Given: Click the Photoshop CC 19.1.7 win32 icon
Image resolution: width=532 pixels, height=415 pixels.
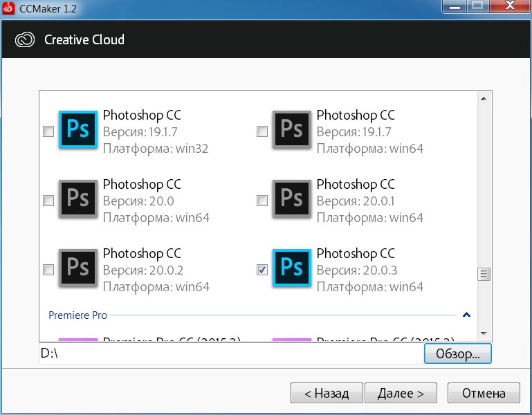Looking at the screenshot, I should coord(78,129).
